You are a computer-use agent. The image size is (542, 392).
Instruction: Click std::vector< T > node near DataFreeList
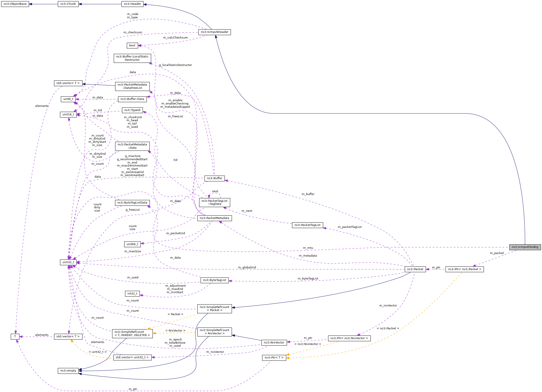tap(68, 83)
